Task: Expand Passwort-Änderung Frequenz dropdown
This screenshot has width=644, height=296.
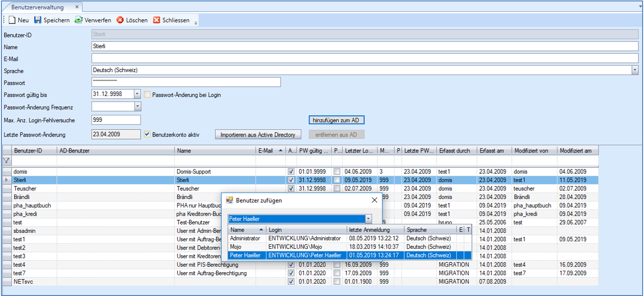Action: (x=137, y=107)
